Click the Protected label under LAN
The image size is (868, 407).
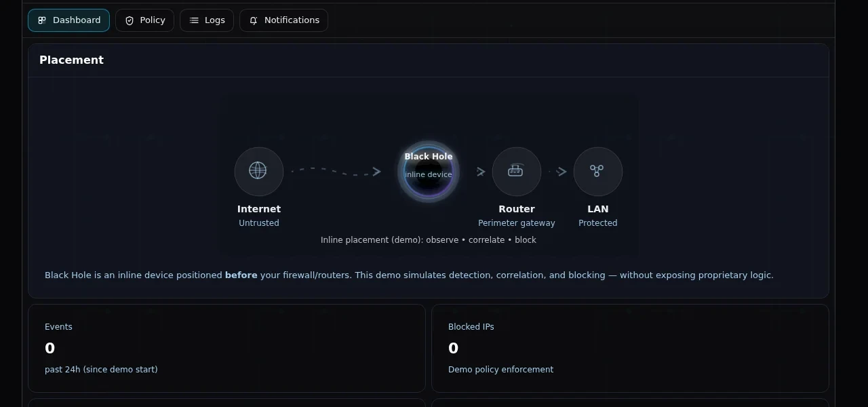coord(597,222)
